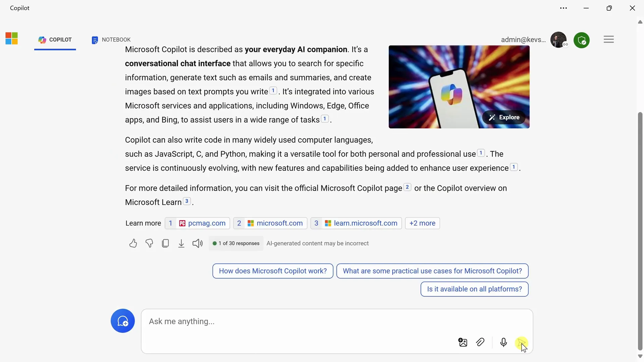Click the citation 1 after 'professional use'

tap(481, 153)
